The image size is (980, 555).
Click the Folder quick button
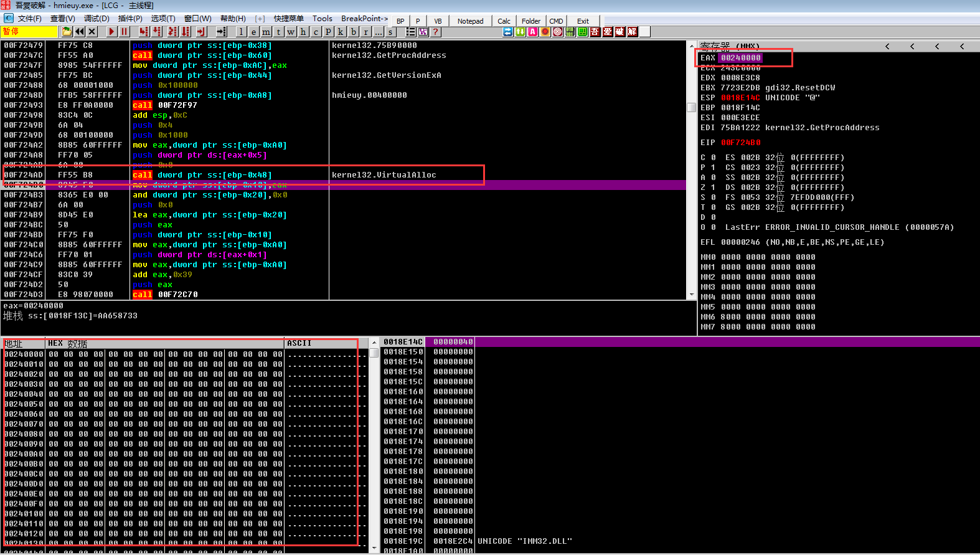point(531,21)
